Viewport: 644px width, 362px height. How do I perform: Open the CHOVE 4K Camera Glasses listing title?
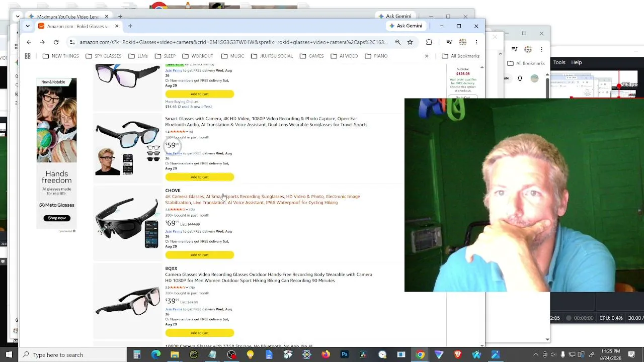(x=263, y=200)
